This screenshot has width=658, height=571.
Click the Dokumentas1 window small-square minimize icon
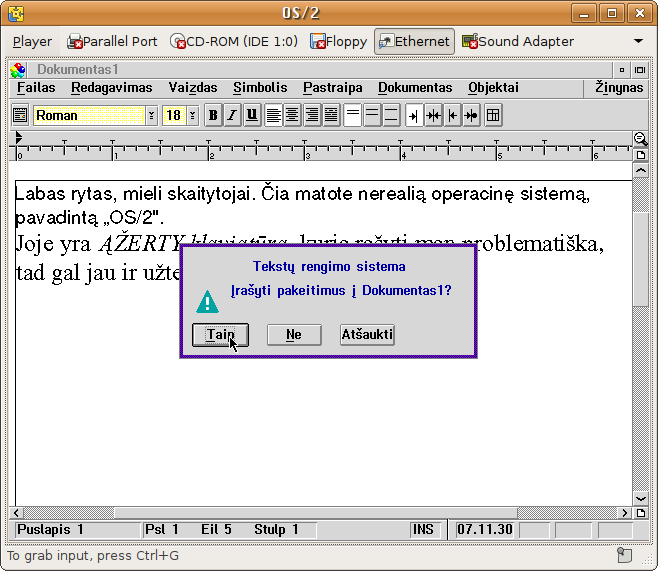622,70
